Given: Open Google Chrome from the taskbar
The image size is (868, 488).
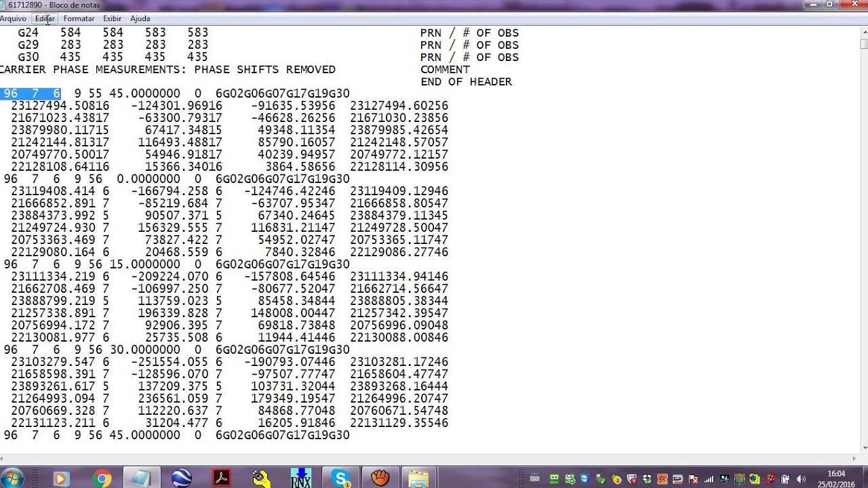Looking at the screenshot, I should tap(102, 479).
